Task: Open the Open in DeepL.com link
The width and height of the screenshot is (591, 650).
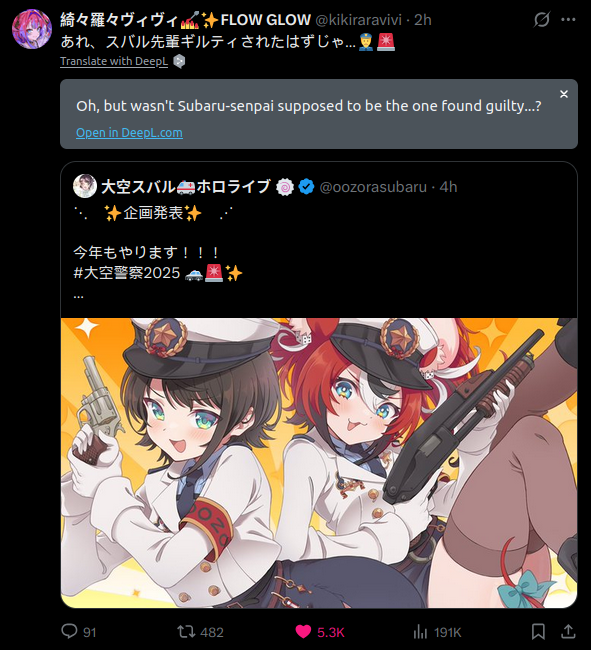Action: click(x=129, y=133)
